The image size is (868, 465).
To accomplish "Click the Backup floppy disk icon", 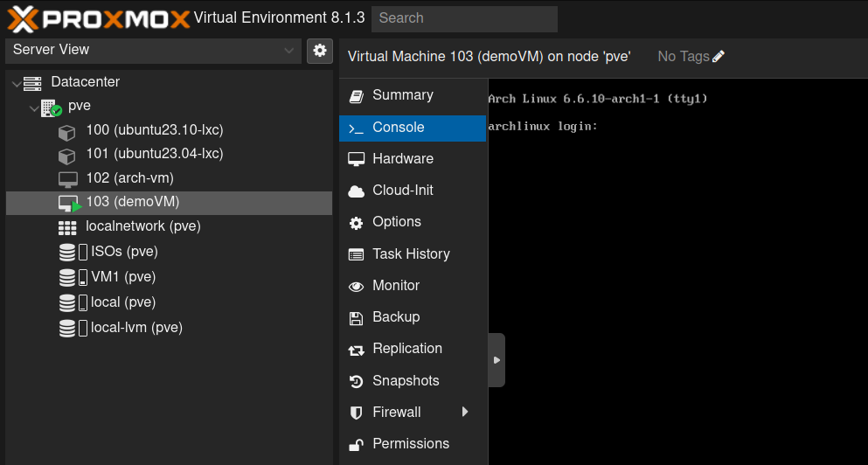I will (356, 317).
